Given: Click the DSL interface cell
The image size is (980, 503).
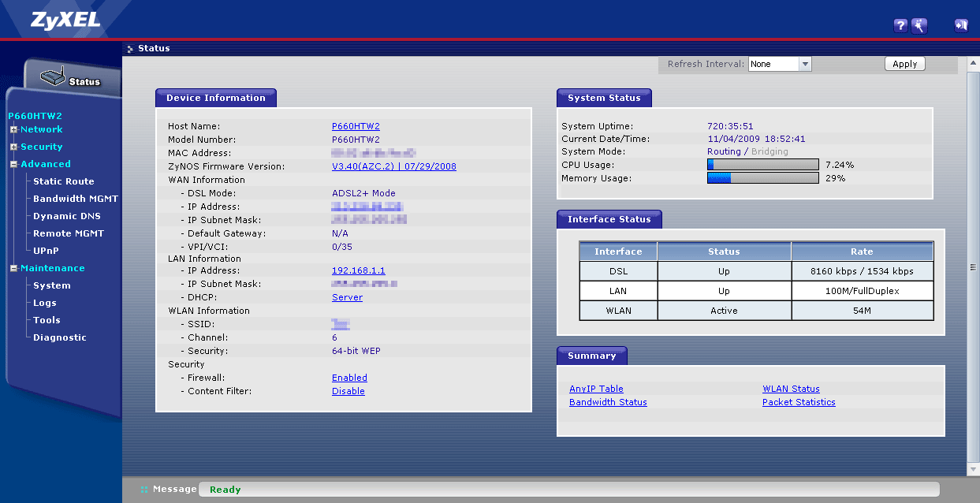Looking at the screenshot, I should click(618, 271).
